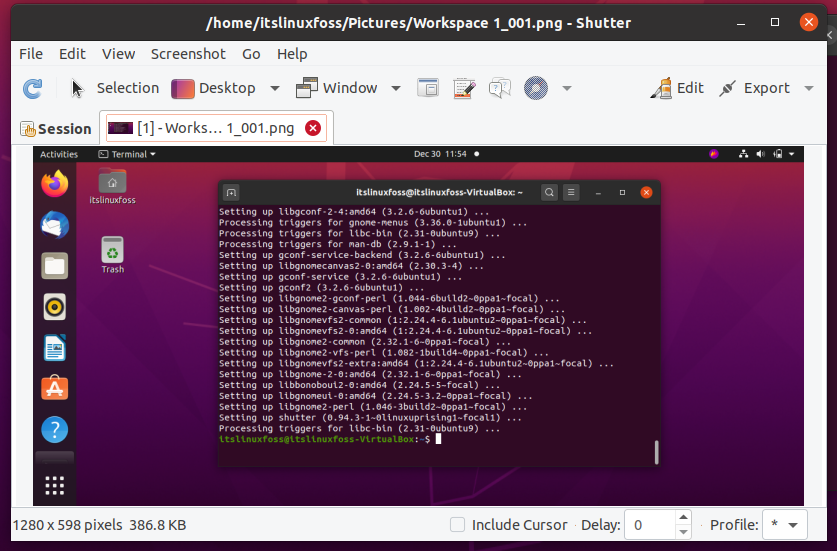Image resolution: width=837 pixels, height=551 pixels.
Task: Click the battery icon in the system tray
Action: coord(778,154)
